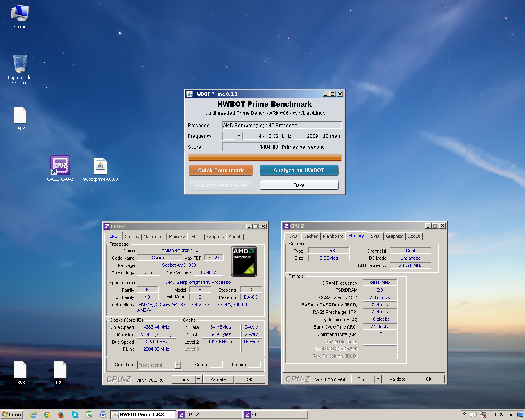The image size is (525, 420).
Task: Open Mainboard tab in left CPU-Z window
Action: 154,237
